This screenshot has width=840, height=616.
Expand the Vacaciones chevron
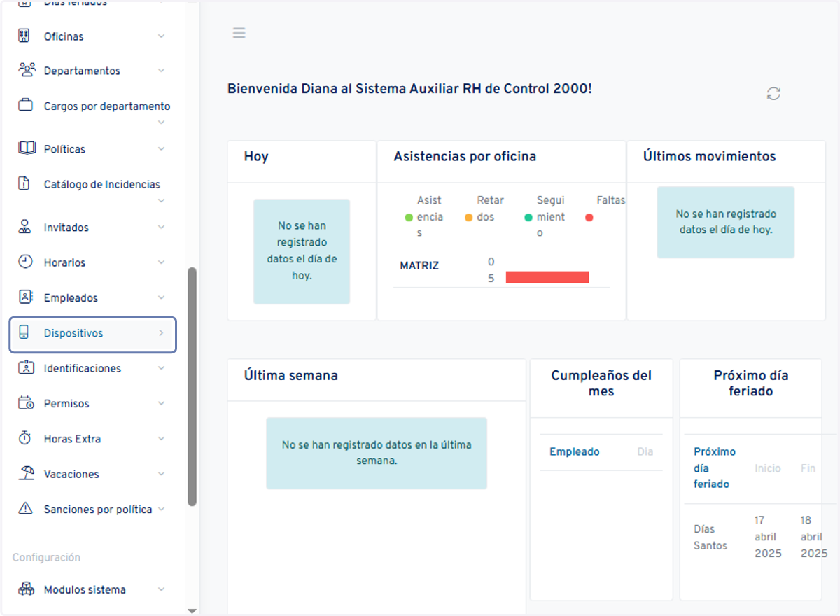click(162, 474)
